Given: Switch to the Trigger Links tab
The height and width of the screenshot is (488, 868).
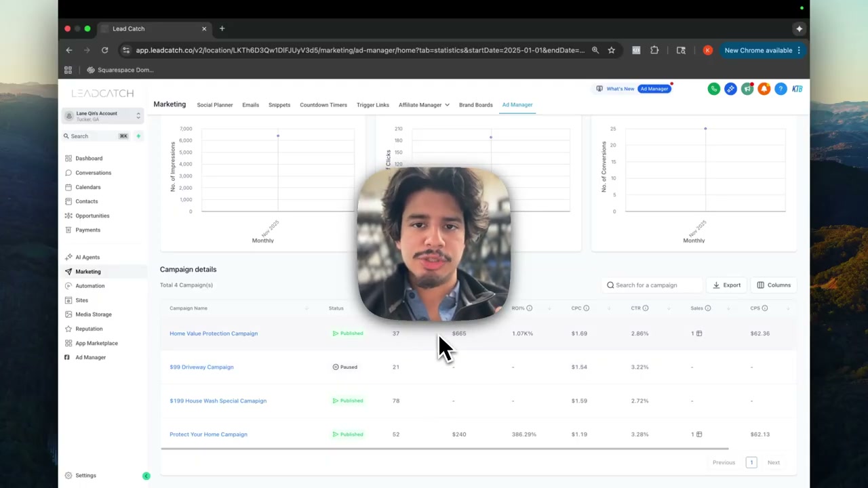Looking at the screenshot, I should [x=373, y=105].
